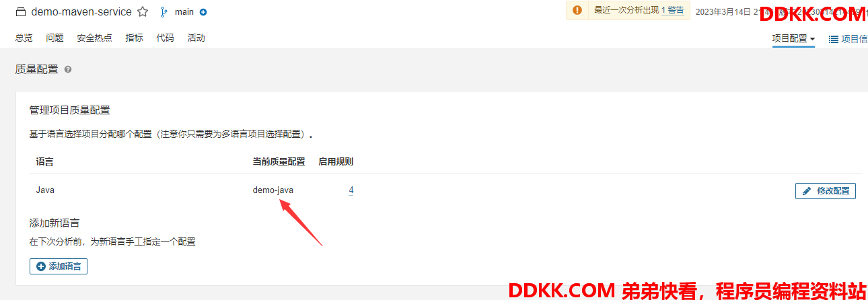Go to the 安全热点 tab

coord(94,38)
